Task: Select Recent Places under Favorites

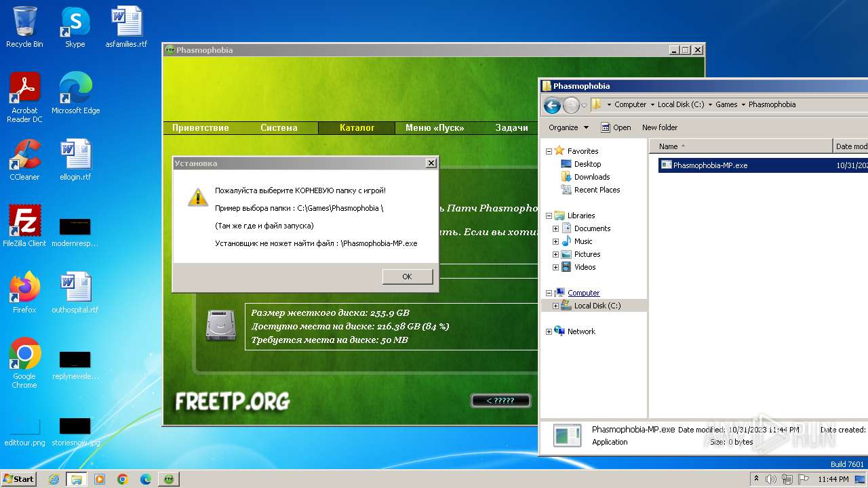Action: point(591,190)
